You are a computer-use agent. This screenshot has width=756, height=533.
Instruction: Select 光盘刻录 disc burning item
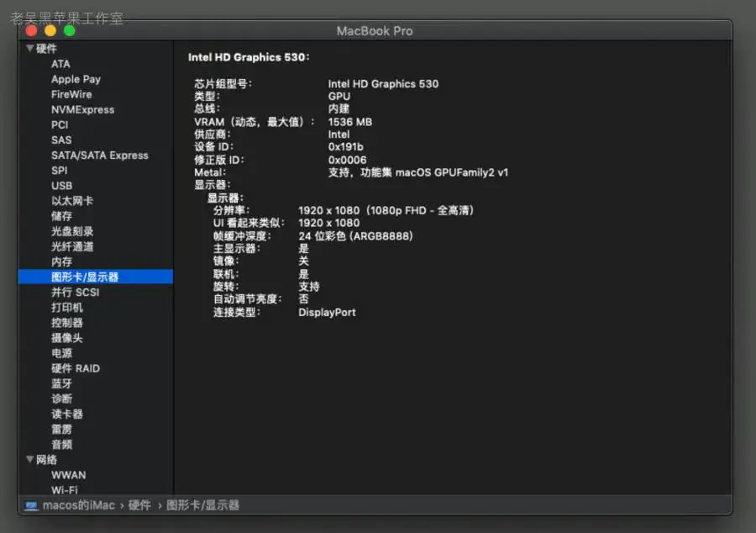[72, 231]
